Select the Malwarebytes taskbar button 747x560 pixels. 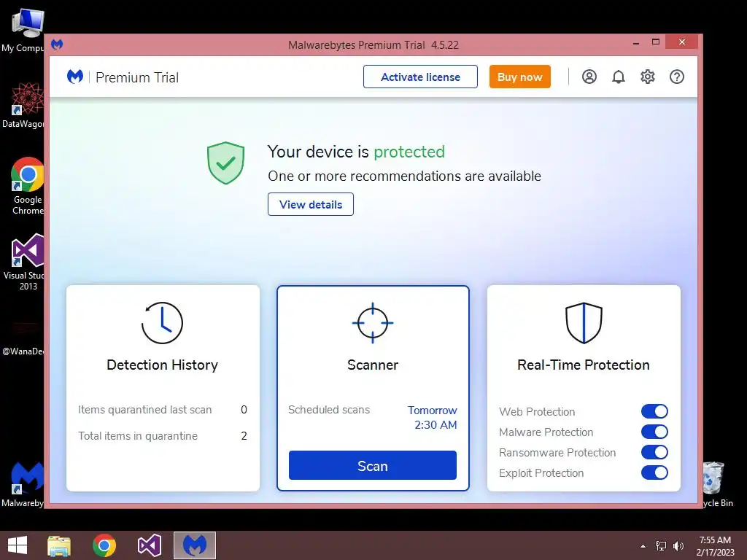194,545
